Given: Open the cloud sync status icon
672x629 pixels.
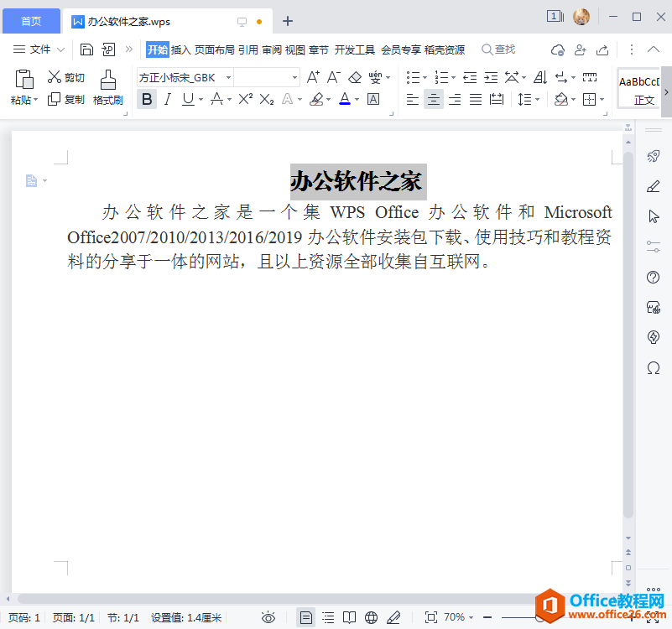Looking at the screenshot, I should coord(558,49).
